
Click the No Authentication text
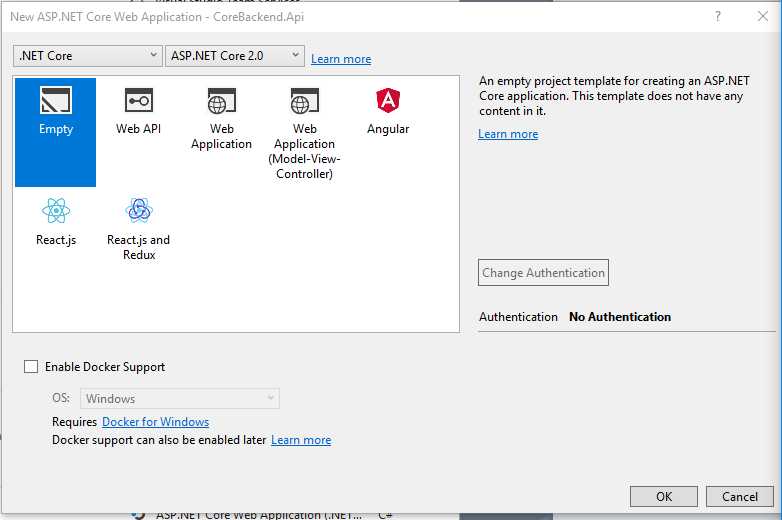620,317
